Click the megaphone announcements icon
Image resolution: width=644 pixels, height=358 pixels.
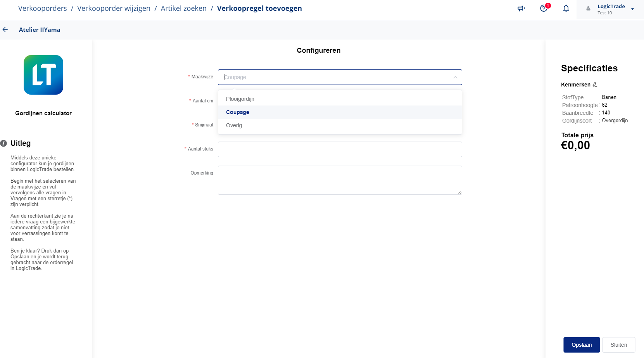521,9
